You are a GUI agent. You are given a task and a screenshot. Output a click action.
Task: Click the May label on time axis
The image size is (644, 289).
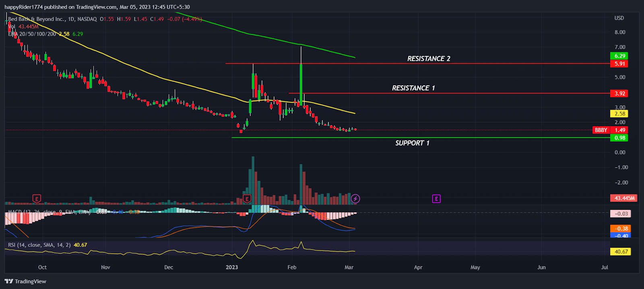[475, 267]
